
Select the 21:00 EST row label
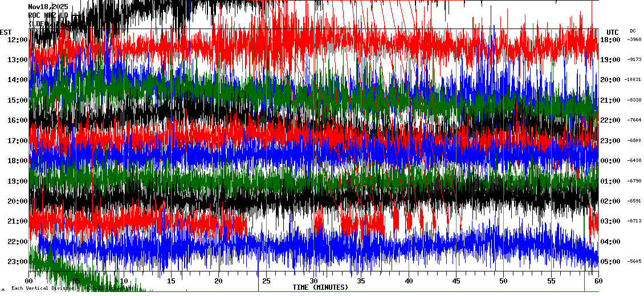coord(18,221)
